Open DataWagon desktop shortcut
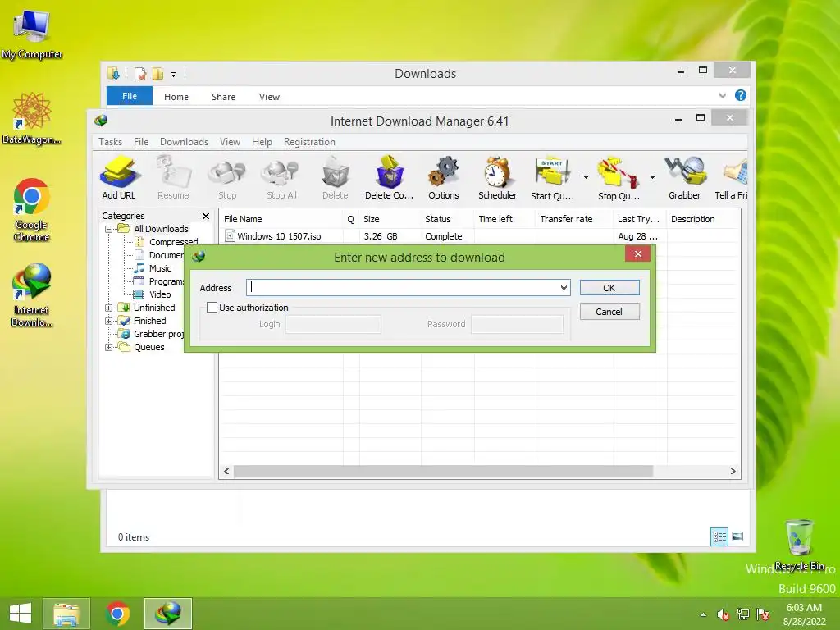The height and width of the screenshot is (630, 840). [32, 119]
